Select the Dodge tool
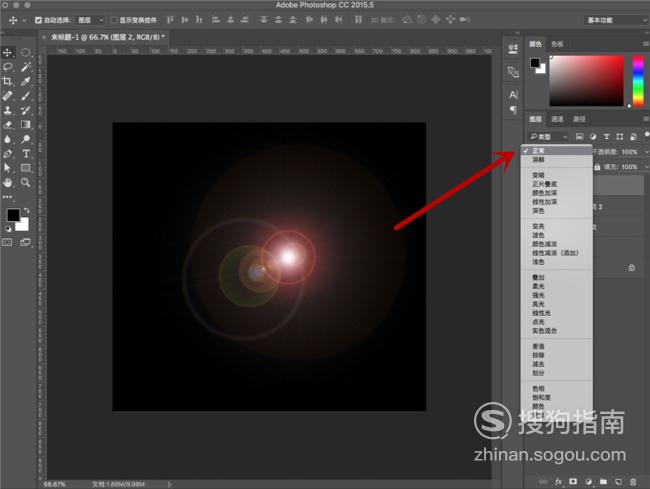This screenshot has width=650, height=489. 26,139
